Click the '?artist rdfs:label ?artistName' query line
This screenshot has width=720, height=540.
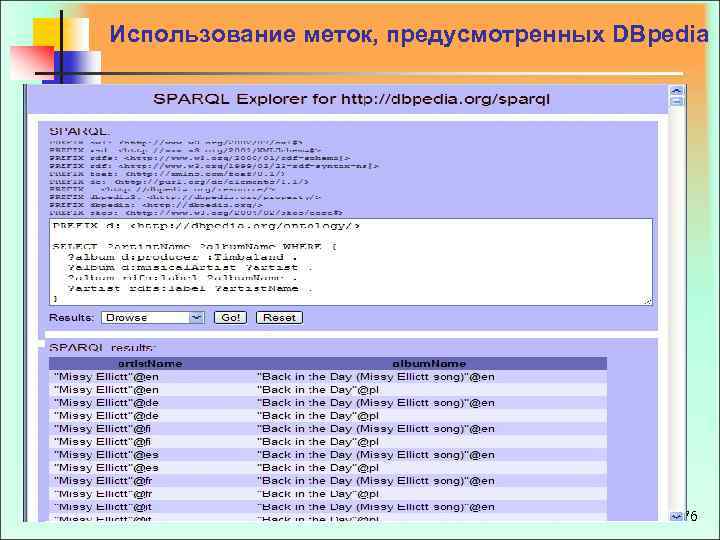tap(190, 289)
